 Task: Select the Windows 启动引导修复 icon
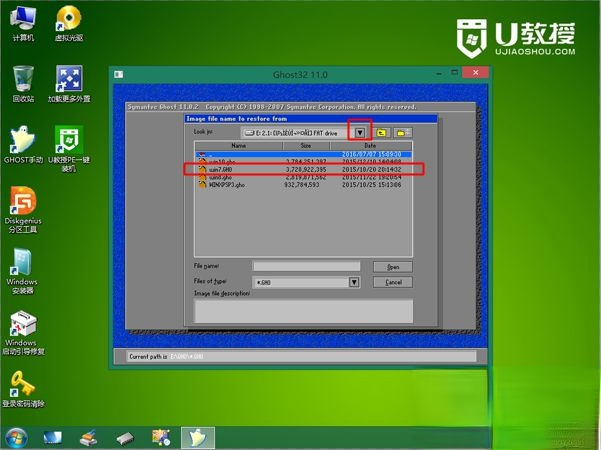[23, 333]
